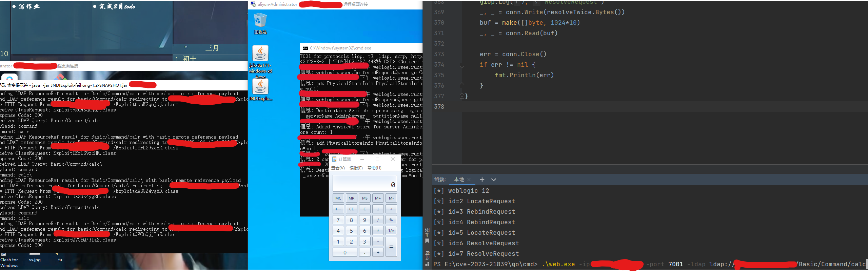Click the plus key on calculator
The height and width of the screenshot is (271, 868).
378,252
